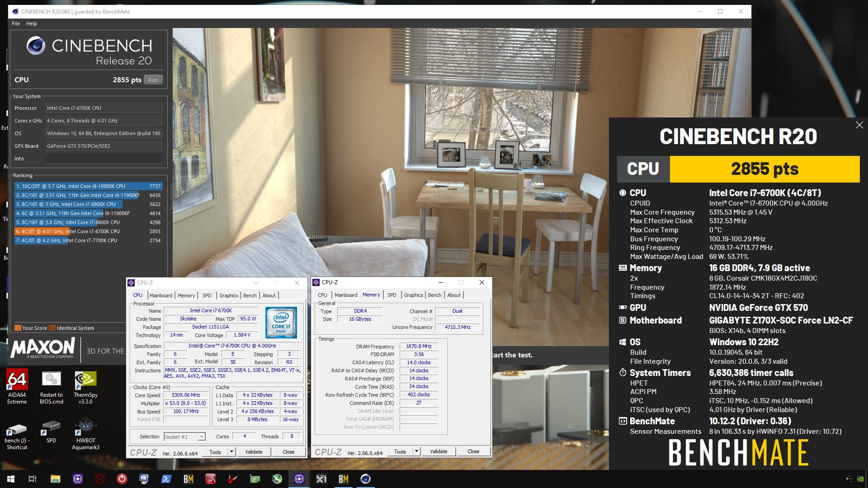
Task: Open the X1 taskbar application
Action: coord(321,479)
